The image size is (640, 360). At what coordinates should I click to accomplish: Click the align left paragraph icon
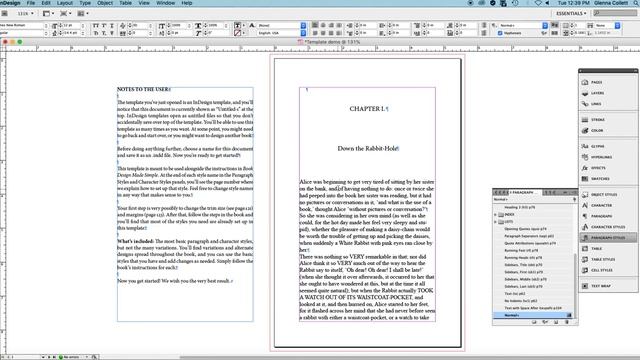pyautogui.click(x=315, y=25)
